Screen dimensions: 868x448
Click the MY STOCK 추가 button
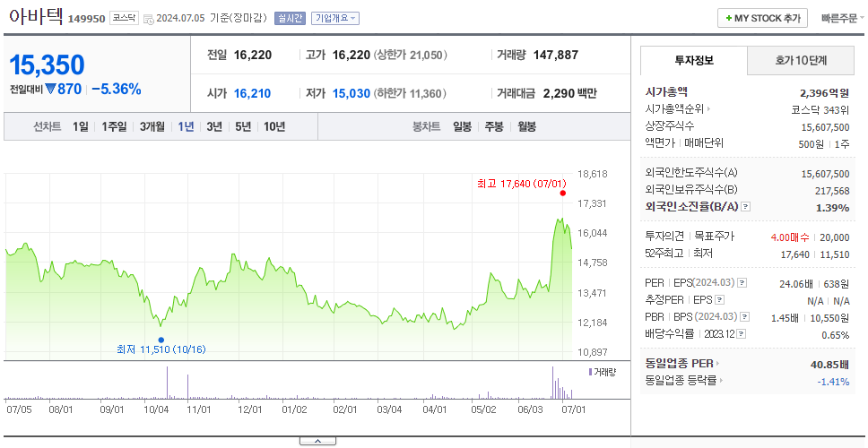point(763,18)
